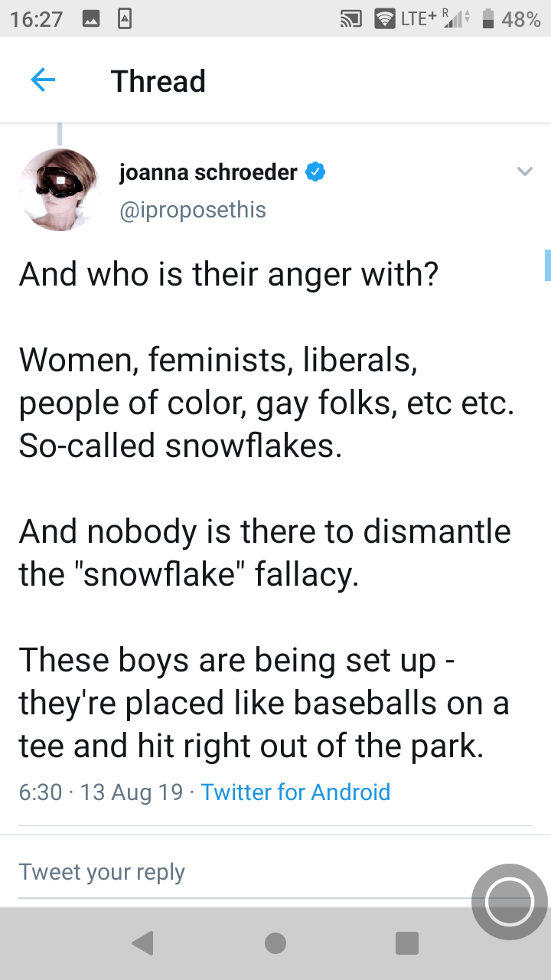Open the joanna schroeder display name
Viewport: 551px width, 980px height.
[208, 173]
